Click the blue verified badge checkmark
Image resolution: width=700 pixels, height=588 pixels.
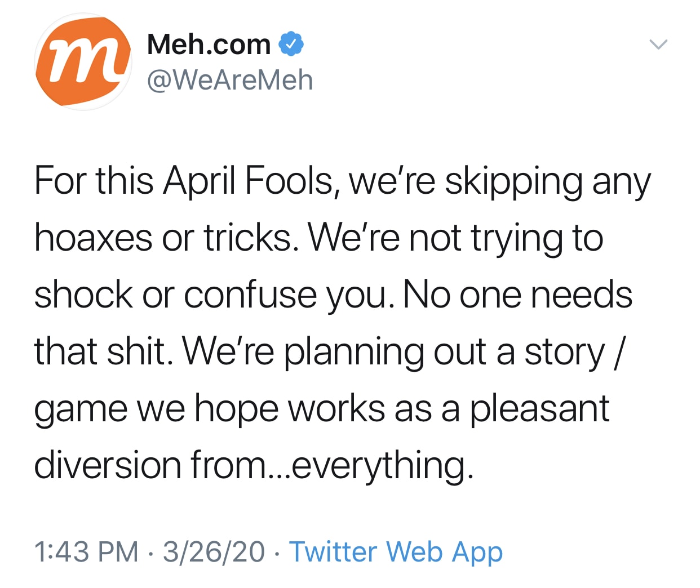point(291,44)
